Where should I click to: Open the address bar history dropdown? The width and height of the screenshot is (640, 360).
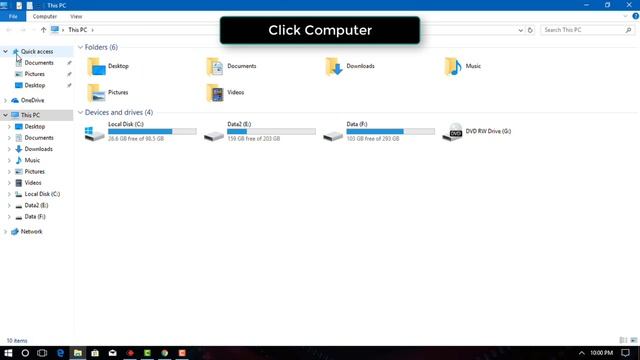520,30
